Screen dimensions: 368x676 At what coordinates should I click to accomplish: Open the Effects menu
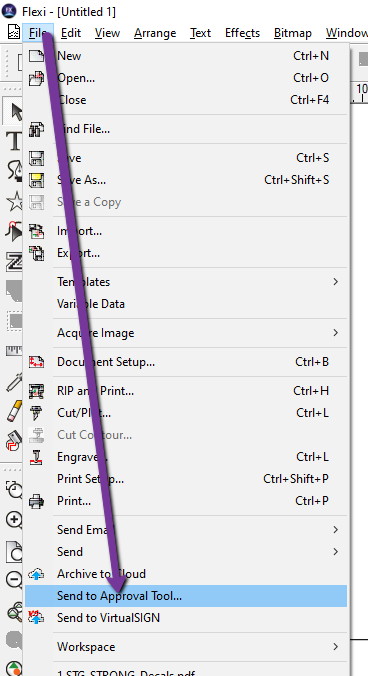[242, 33]
